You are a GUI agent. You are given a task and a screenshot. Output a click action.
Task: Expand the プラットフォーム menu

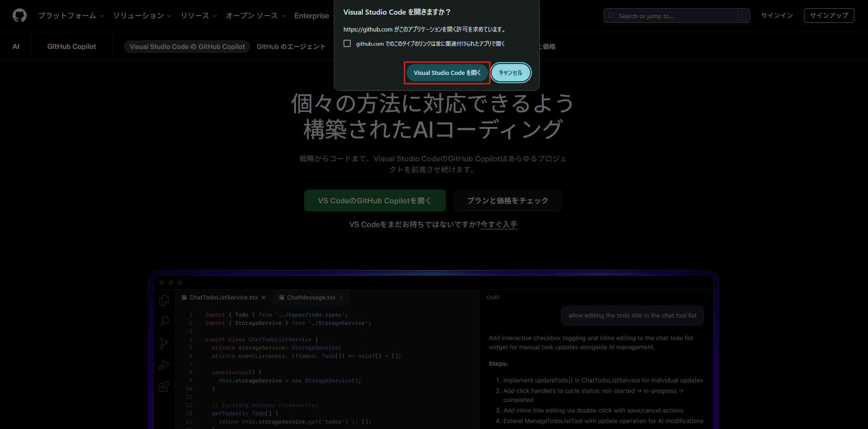point(71,16)
